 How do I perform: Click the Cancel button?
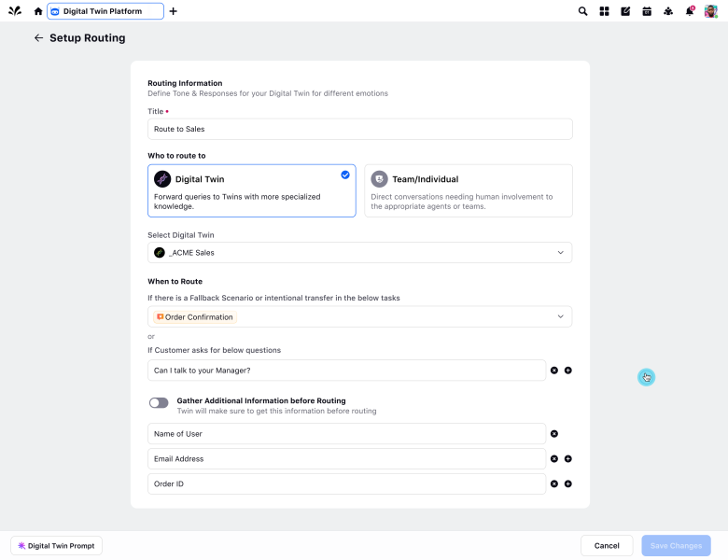pos(607,546)
